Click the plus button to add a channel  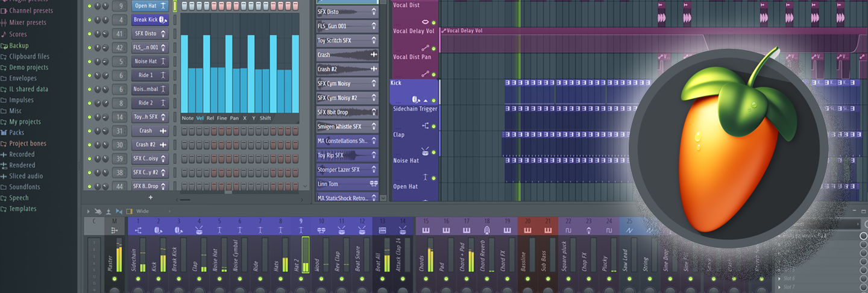click(151, 197)
